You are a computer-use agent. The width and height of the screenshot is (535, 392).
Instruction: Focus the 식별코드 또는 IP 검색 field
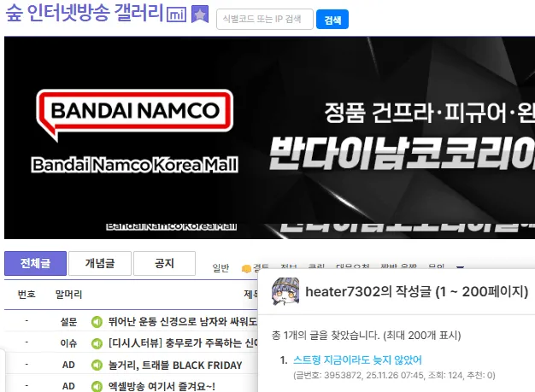(265, 19)
